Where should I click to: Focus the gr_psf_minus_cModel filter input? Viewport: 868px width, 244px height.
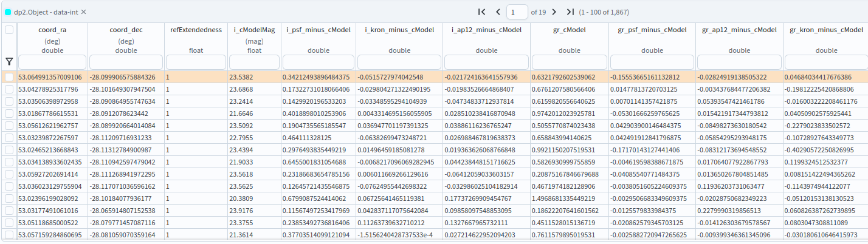point(652,62)
